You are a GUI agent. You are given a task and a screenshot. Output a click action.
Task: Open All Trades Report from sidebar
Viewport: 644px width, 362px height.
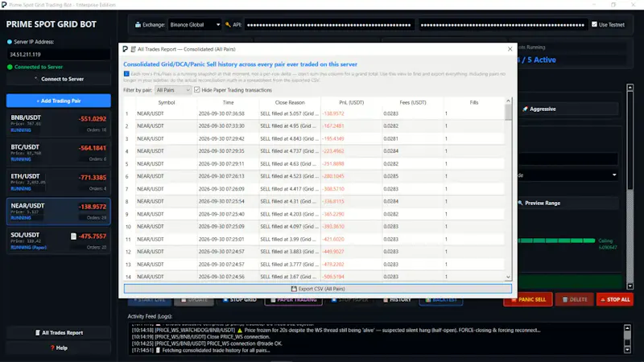coord(58,333)
